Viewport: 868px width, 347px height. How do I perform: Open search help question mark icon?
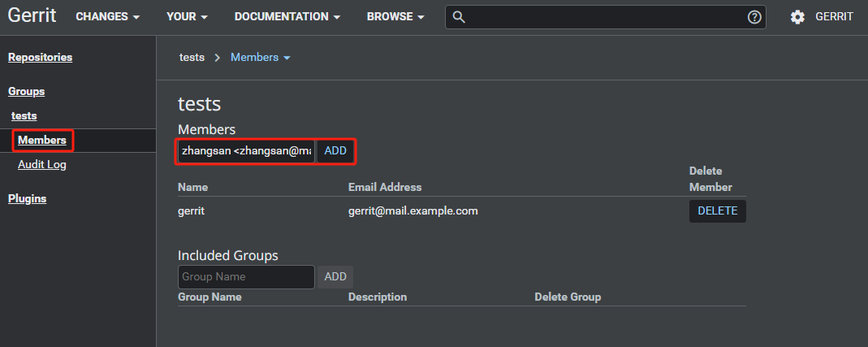pos(754,17)
